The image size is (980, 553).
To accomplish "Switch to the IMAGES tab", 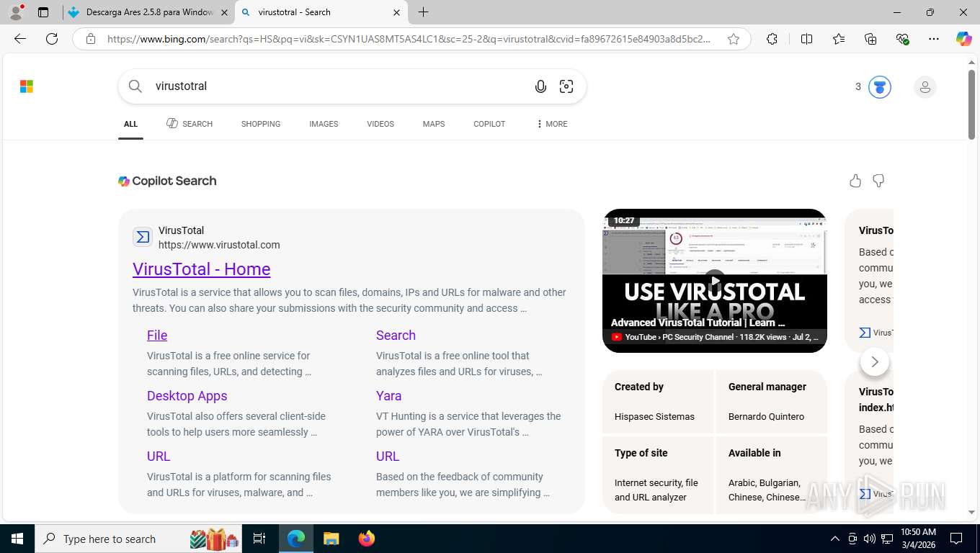I will point(324,124).
